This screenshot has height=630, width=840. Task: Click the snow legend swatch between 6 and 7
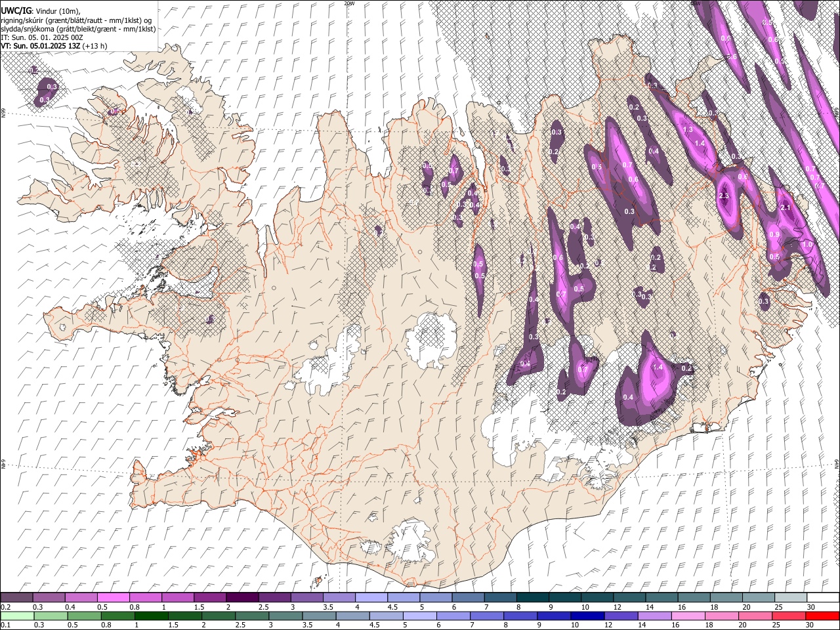(x=467, y=597)
